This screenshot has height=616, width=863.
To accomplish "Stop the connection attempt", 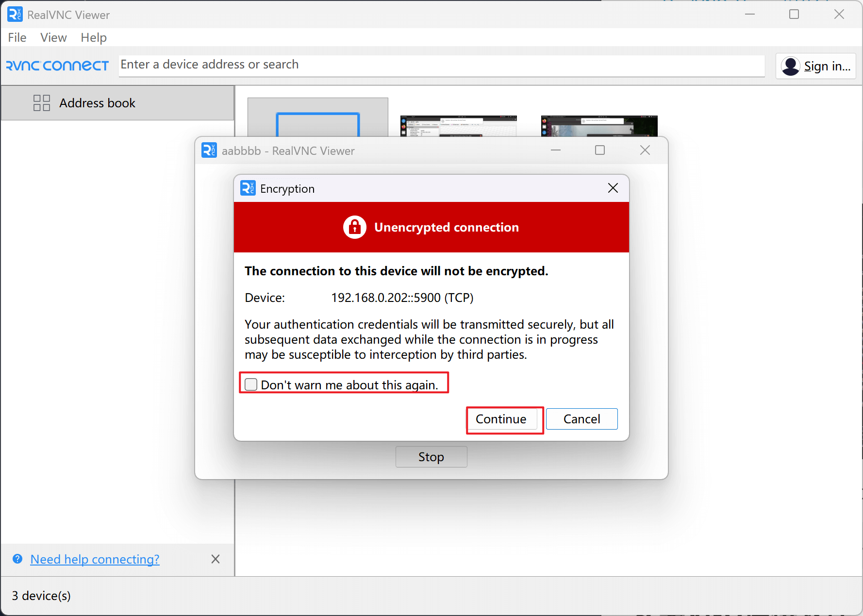I will (x=431, y=457).
